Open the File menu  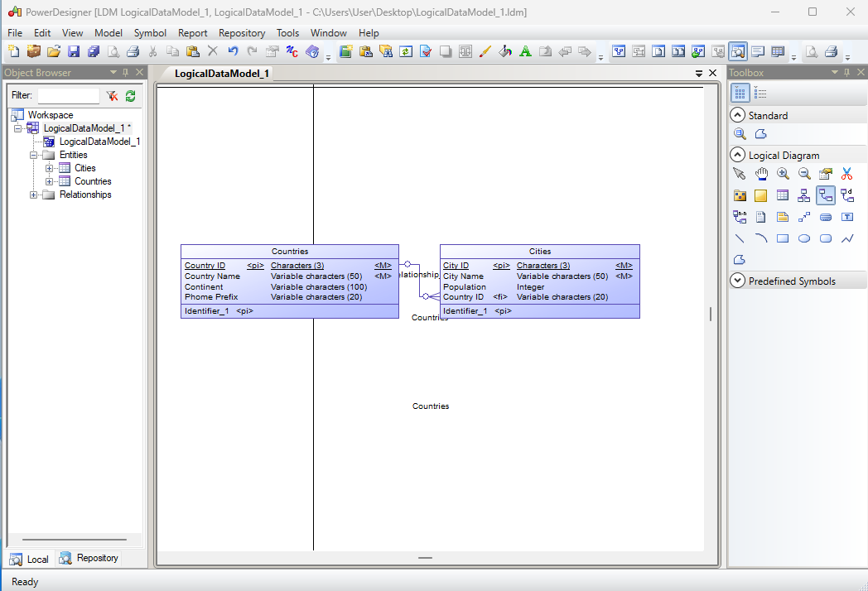pos(15,33)
